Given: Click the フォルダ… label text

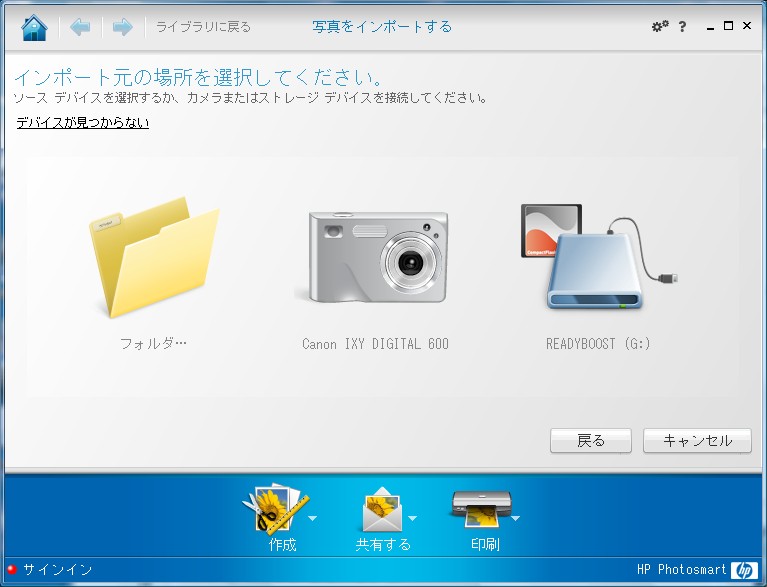Looking at the screenshot, I should pos(154,343).
